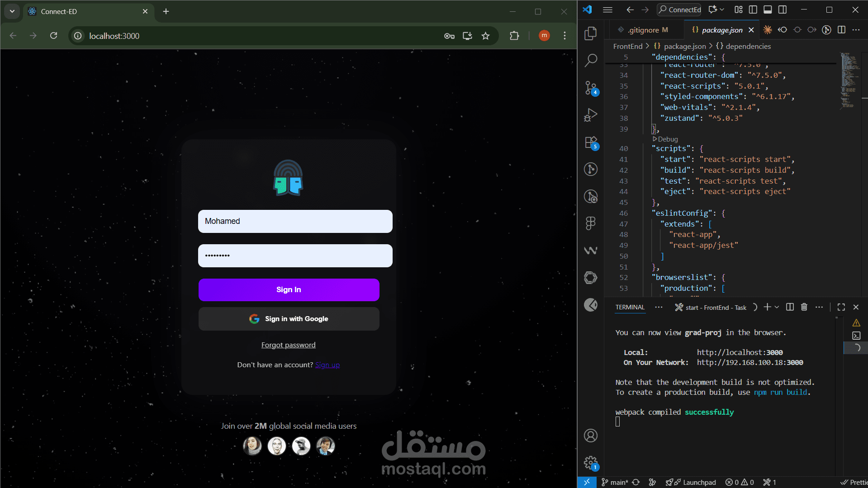Open the Chrome password manager key icon

click(x=449, y=36)
